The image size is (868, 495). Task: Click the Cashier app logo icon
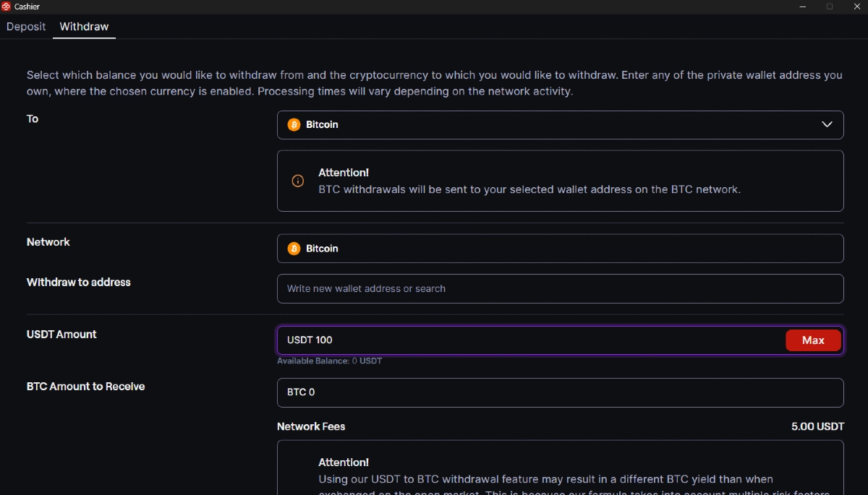tap(7, 7)
